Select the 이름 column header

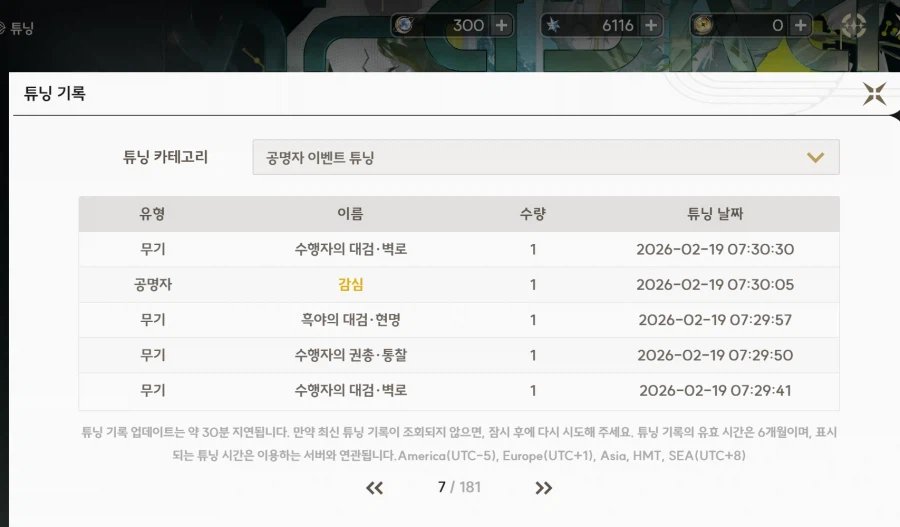[x=350, y=214]
